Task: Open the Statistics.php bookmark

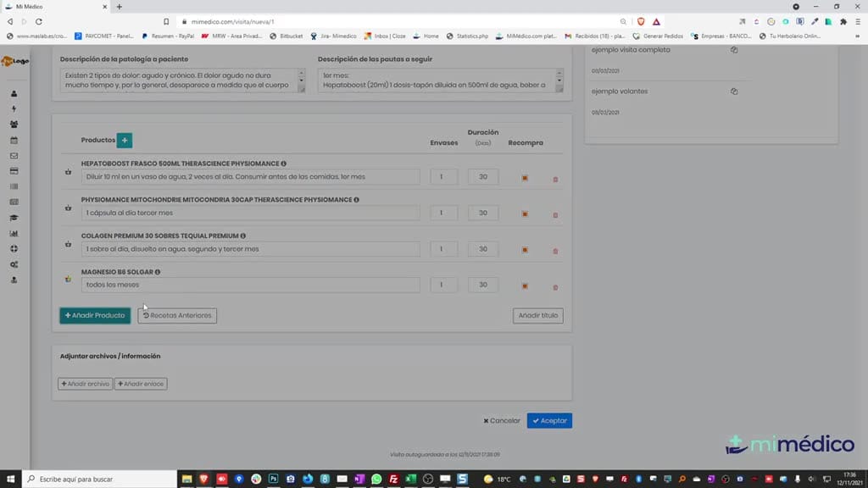Action: pyautogui.click(x=467, y=36)
